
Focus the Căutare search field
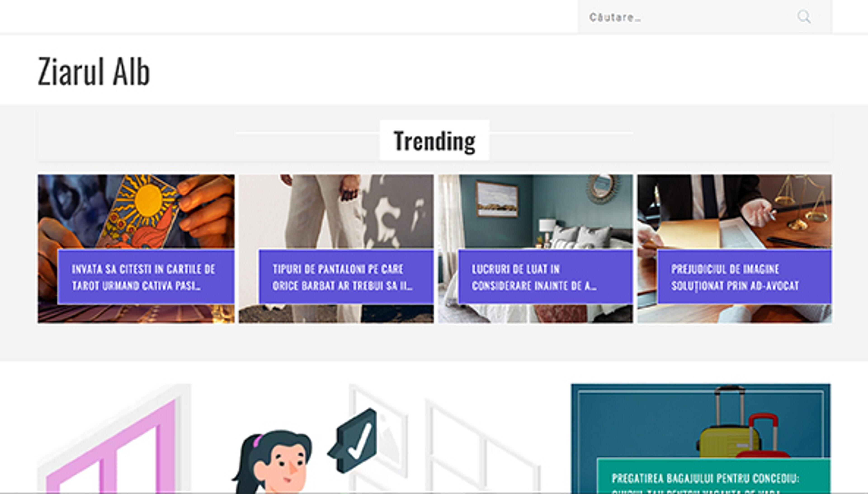689,17
